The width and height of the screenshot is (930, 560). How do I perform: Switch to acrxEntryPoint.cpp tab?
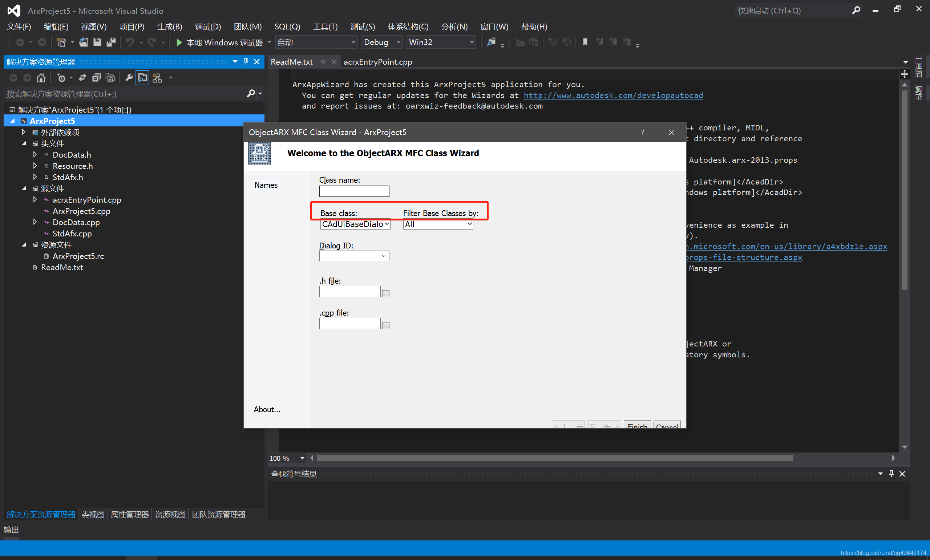(378, 62)
